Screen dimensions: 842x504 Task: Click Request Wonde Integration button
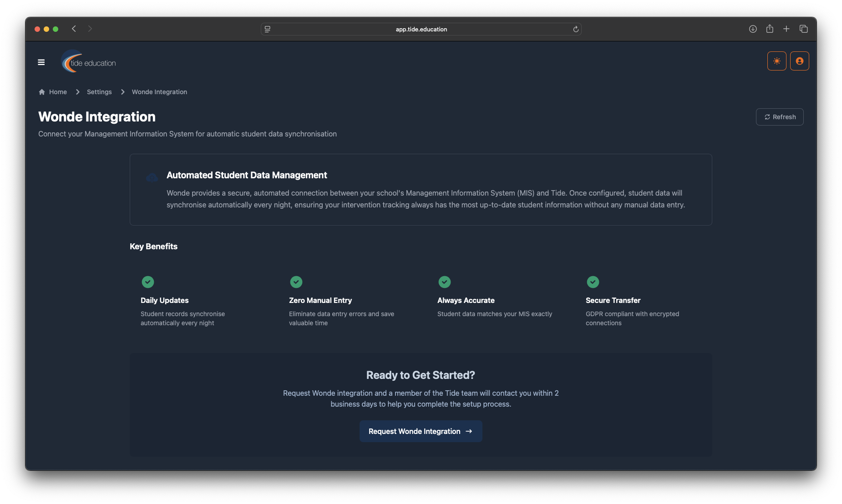pos(421,431)
